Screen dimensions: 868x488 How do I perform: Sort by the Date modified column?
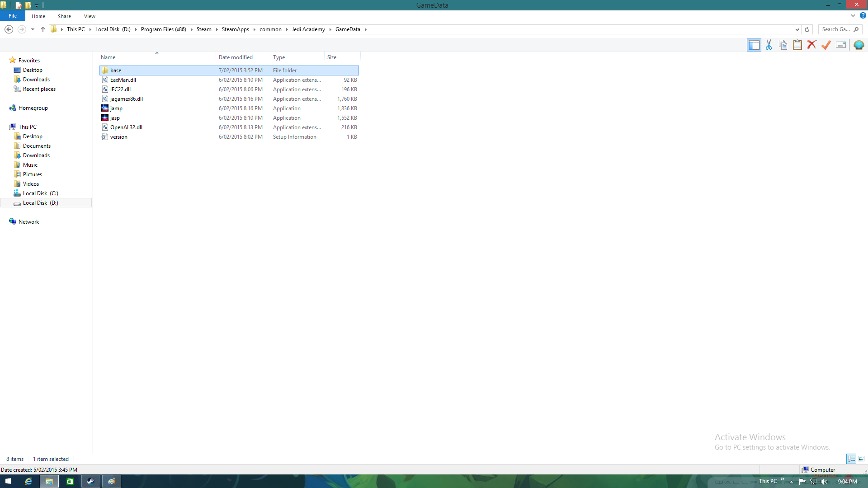236,57
